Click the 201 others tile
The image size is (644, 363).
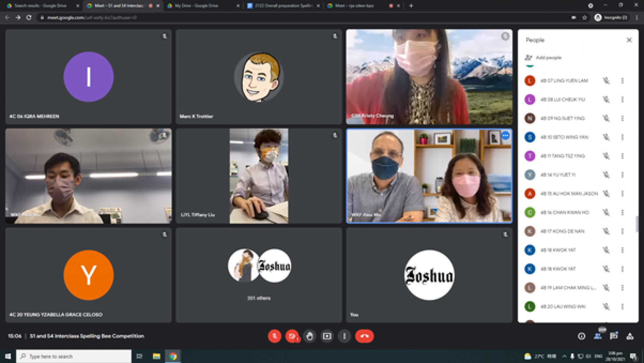tap(259, 275)
